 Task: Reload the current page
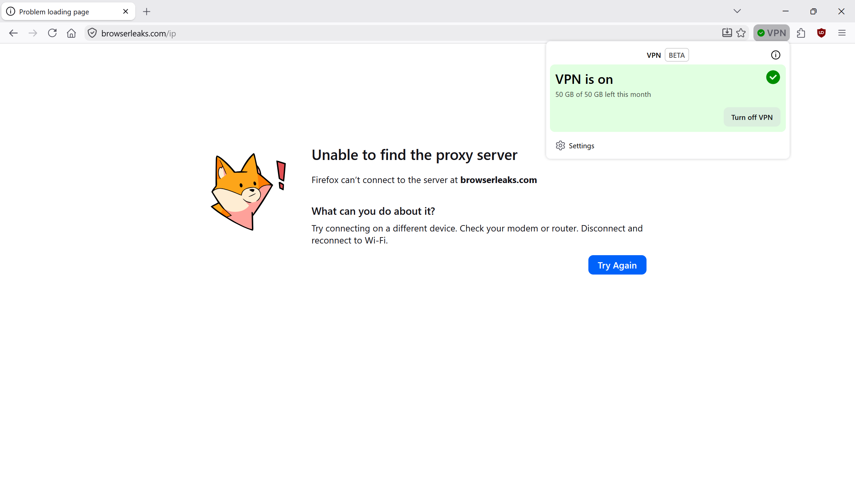(x=52, y=33)
